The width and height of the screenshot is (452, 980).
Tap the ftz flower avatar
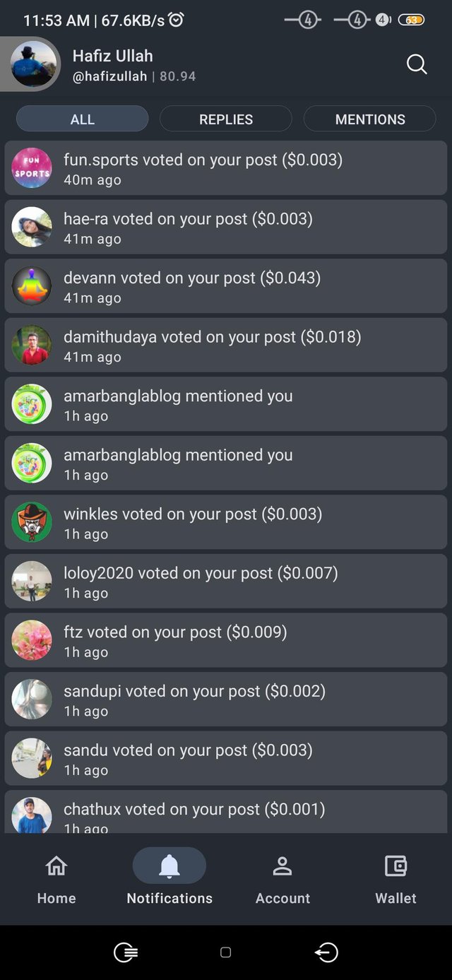pos(32,640)
